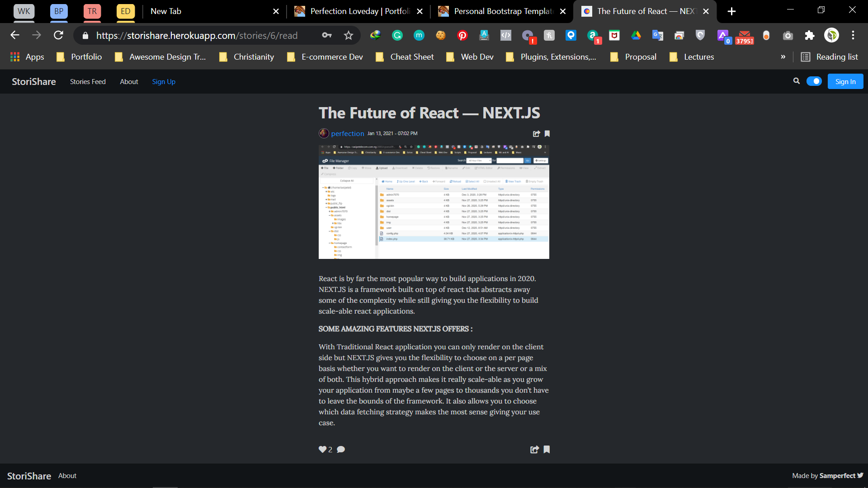Open the Proposal bookmarks folder

tap(633, 57)
